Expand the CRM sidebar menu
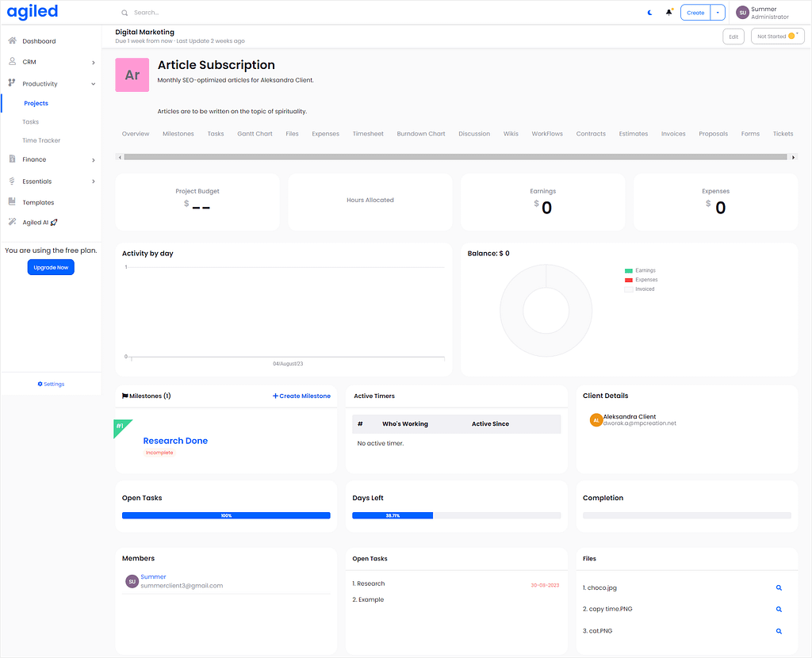The image size is (812, 658). [52, 62]
